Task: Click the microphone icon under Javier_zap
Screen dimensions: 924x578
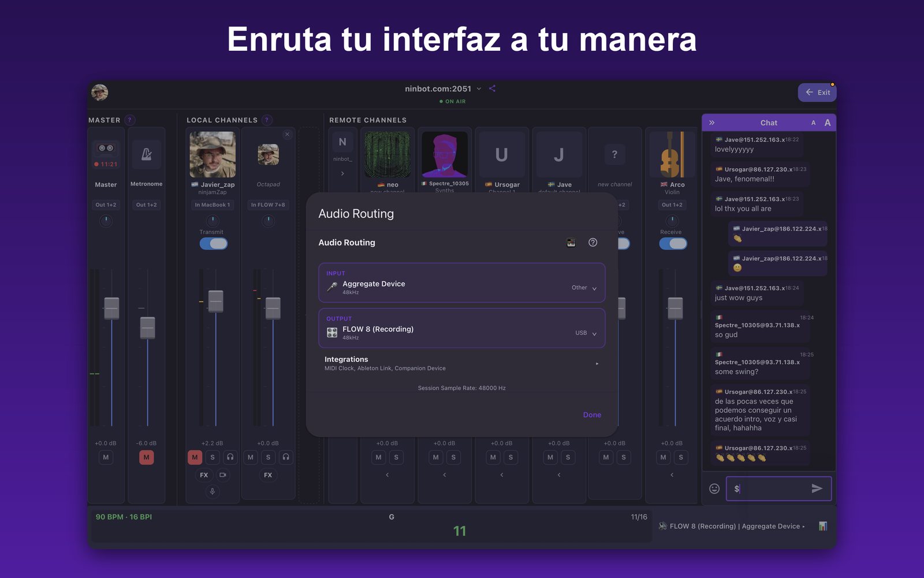Action: [x=213, y=491]
